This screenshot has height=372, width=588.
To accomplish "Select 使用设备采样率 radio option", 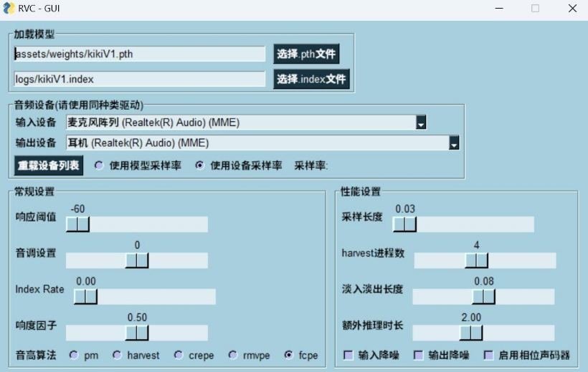I will pos(199,166).
